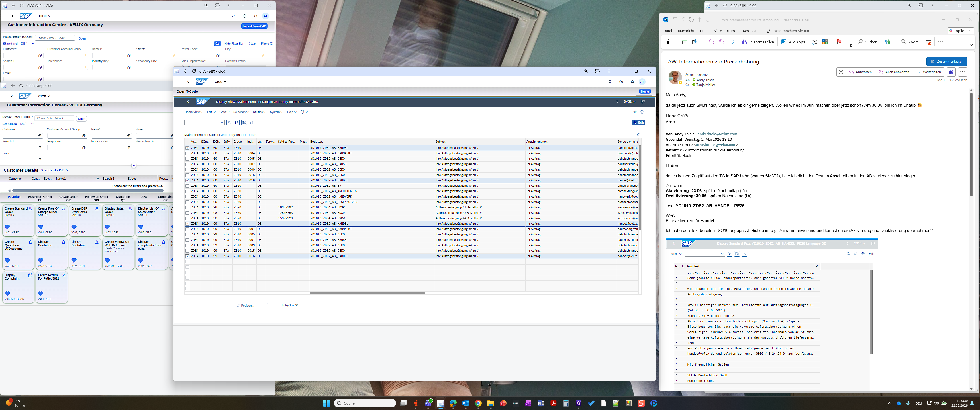Check the DChl 00 Ind D007 YD1010_ZDE2_AB_HAUSH row
The height and width of the screenshot is (410, 980).
187,164
